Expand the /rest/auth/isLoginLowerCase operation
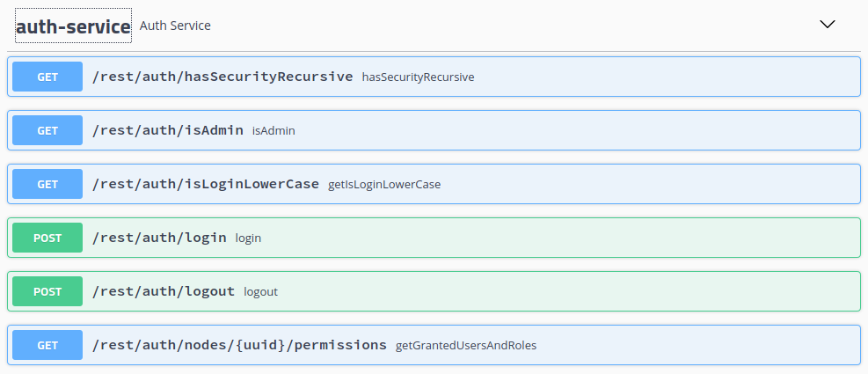Screen dimensions: 868x374 pyautogui.click(x=205, y=184)
